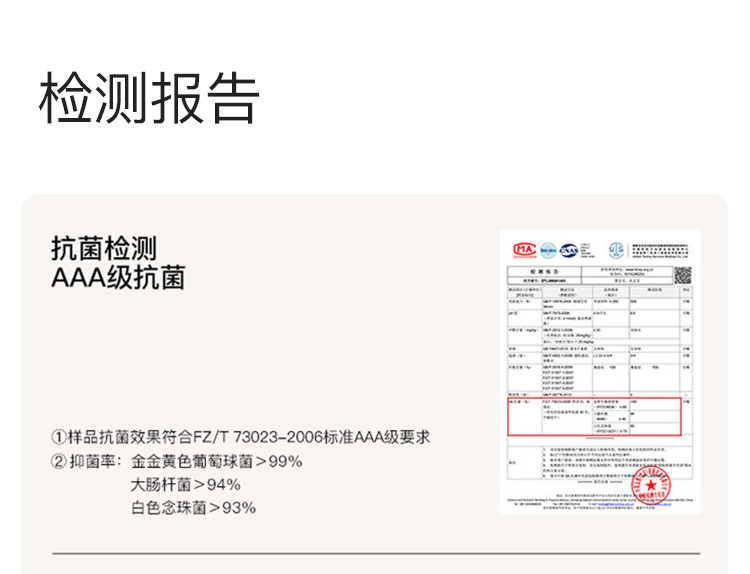Click the 白色念珠菌>93% line

(x=193, y=507)
